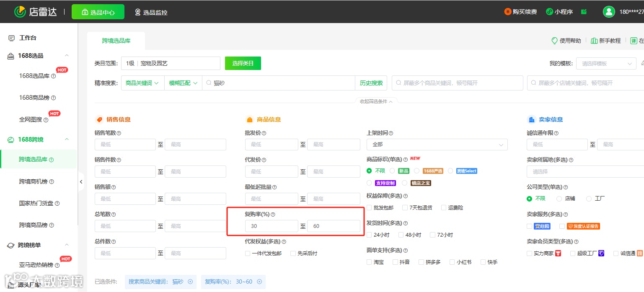
Task: Click help icon beside 复购率(%)
Action: [x=273, y=214]
